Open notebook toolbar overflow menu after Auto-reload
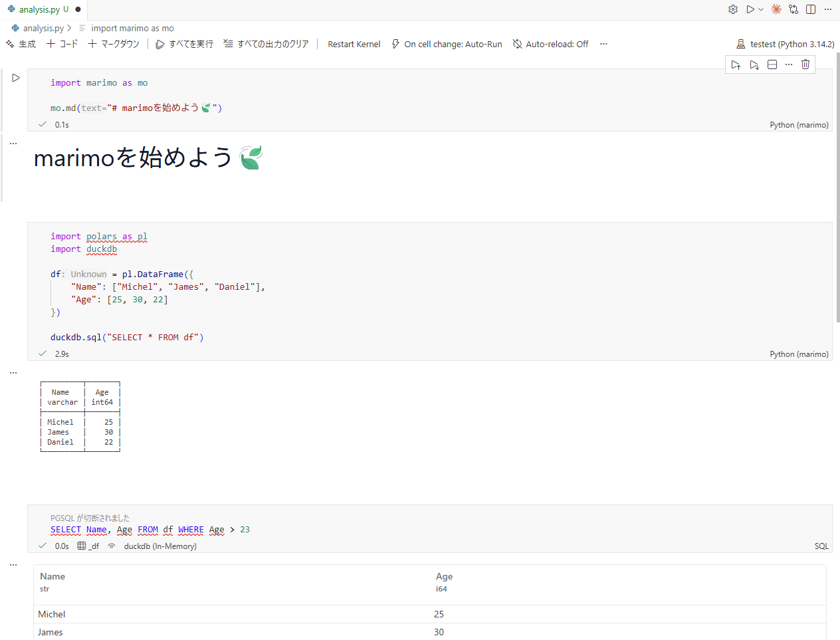Image resolution: width=840 pixels, height=640 pixels. 603,44
